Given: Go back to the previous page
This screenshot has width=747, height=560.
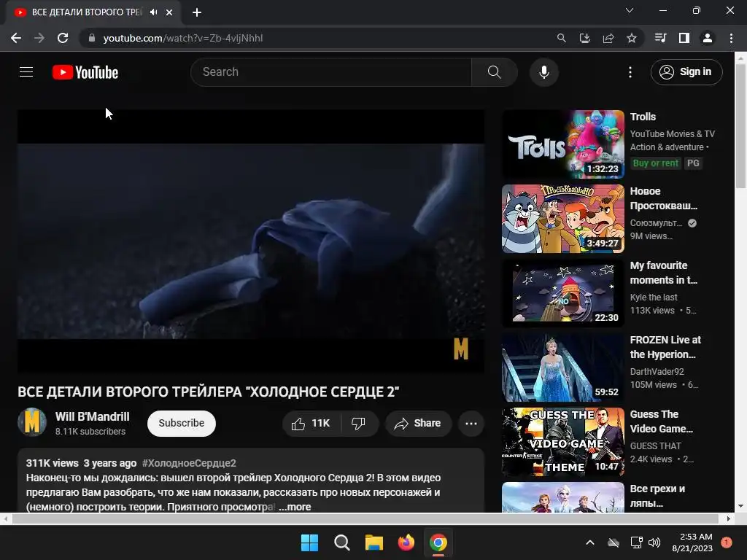Looking at the screenshot, I should [16, 38].
